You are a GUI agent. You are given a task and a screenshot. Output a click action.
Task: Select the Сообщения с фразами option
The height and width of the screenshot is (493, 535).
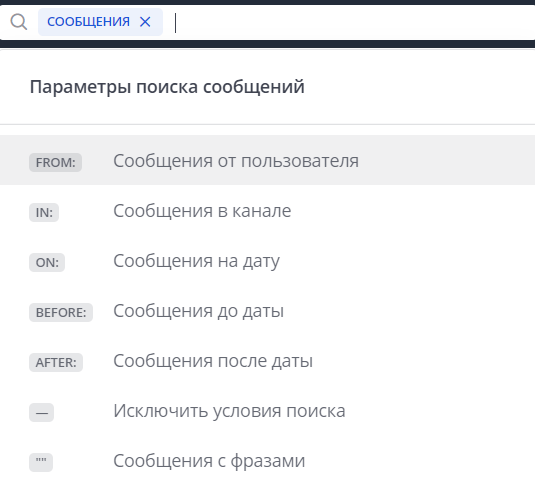pyautogui.click(x=268, y=461)
